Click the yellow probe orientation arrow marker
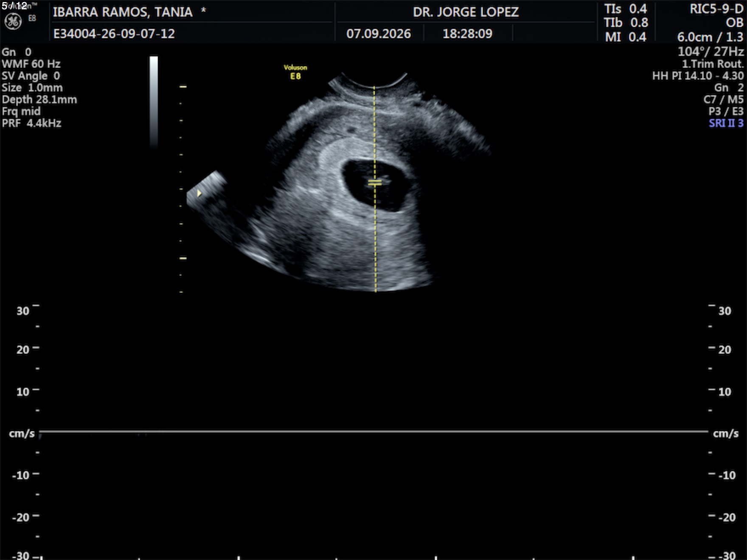The width and height of the screenshot is (747, 560). coord(199,193)
